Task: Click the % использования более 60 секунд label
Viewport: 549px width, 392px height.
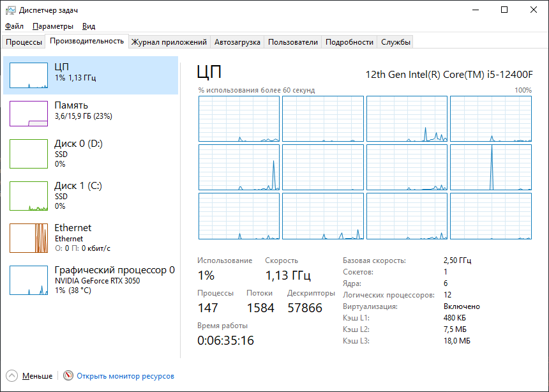Action: click(256, 90)
